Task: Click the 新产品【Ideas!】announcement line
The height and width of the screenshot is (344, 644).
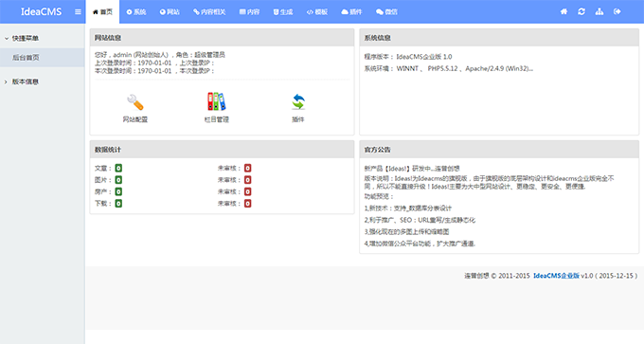Action: (x=412, y=169)
